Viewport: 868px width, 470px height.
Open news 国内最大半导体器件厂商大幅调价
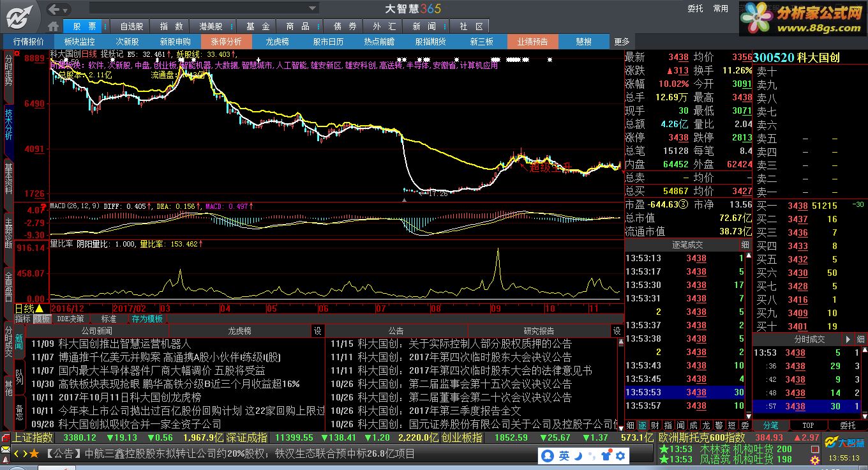161,370
